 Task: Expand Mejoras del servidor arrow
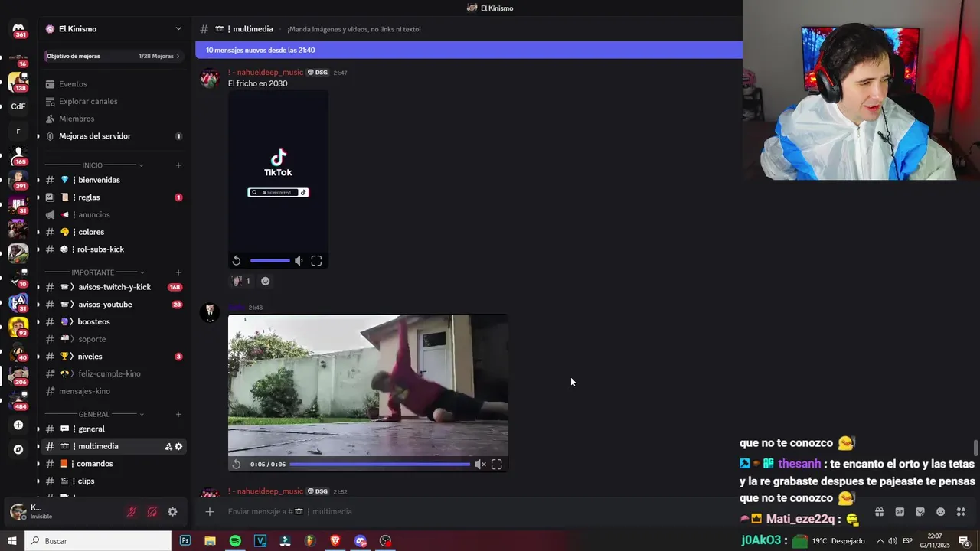tap(38, 136)
